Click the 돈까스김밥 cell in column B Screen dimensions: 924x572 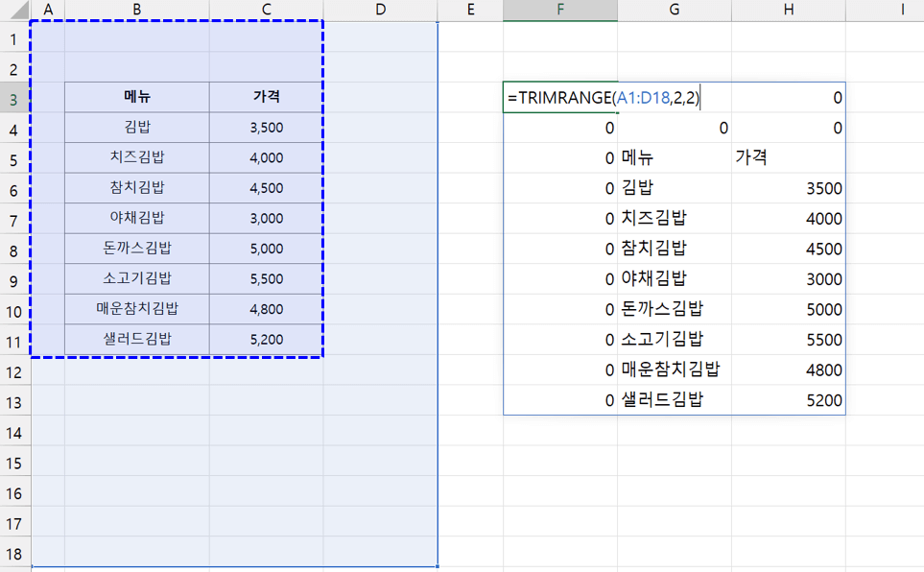click(x=136, y=249)
